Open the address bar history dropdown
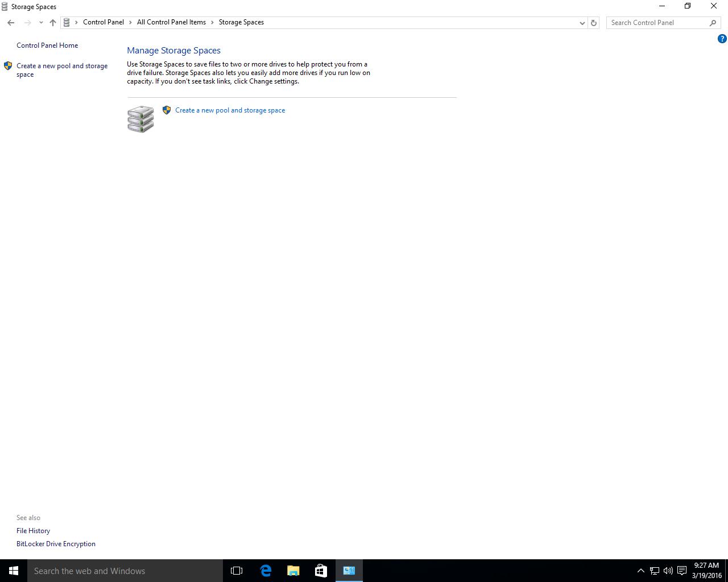The image size is (728, 582). (582, 23)
